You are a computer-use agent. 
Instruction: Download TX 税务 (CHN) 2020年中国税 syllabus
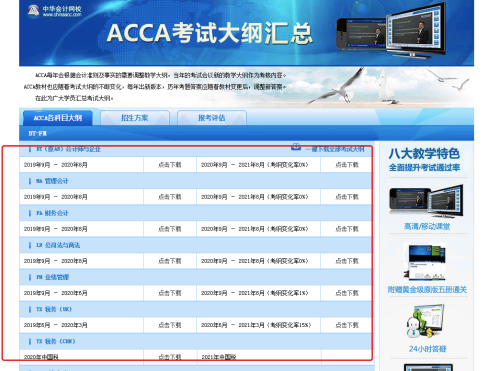tap(170, 357)
